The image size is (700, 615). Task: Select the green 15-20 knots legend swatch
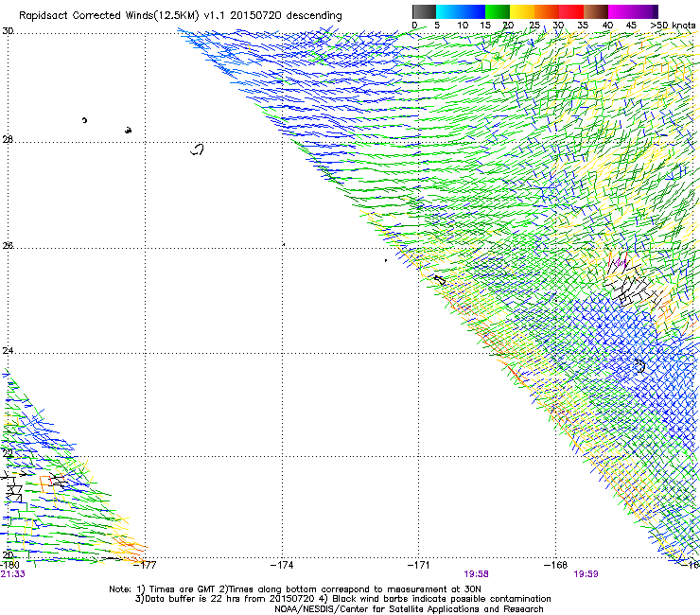coord(498,11)
